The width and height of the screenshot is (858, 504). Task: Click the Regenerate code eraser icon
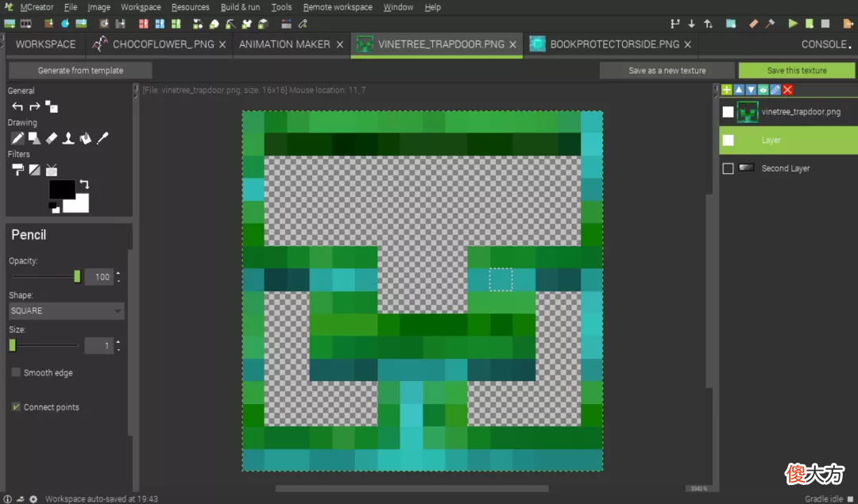click(x=753, y=24)
